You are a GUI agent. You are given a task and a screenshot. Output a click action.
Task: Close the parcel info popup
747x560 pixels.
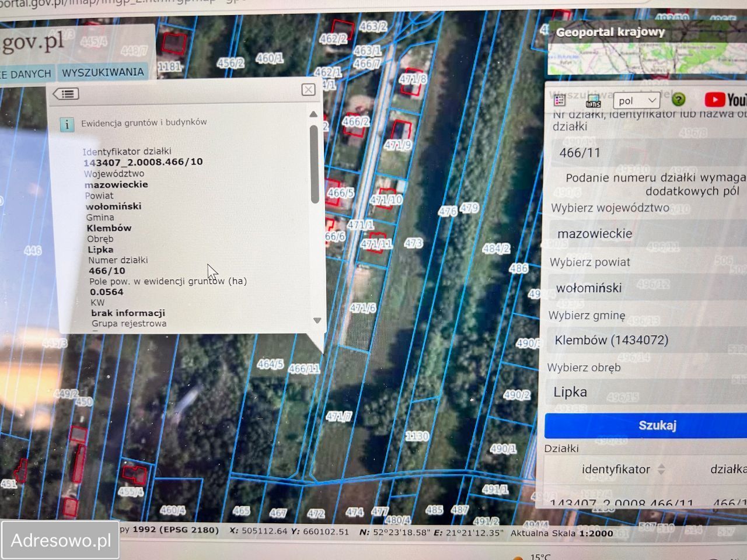(308, 89)
